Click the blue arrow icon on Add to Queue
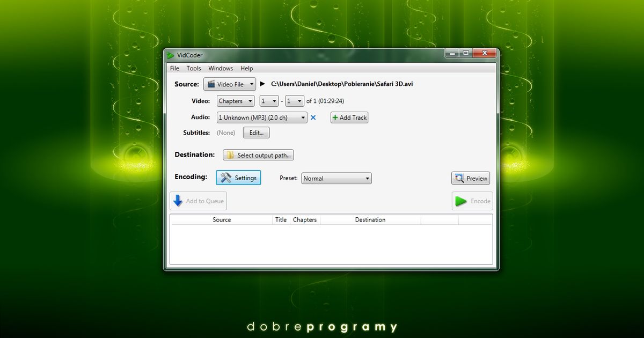The width and height of the screenshot is (644, 338). coord(179,201)
